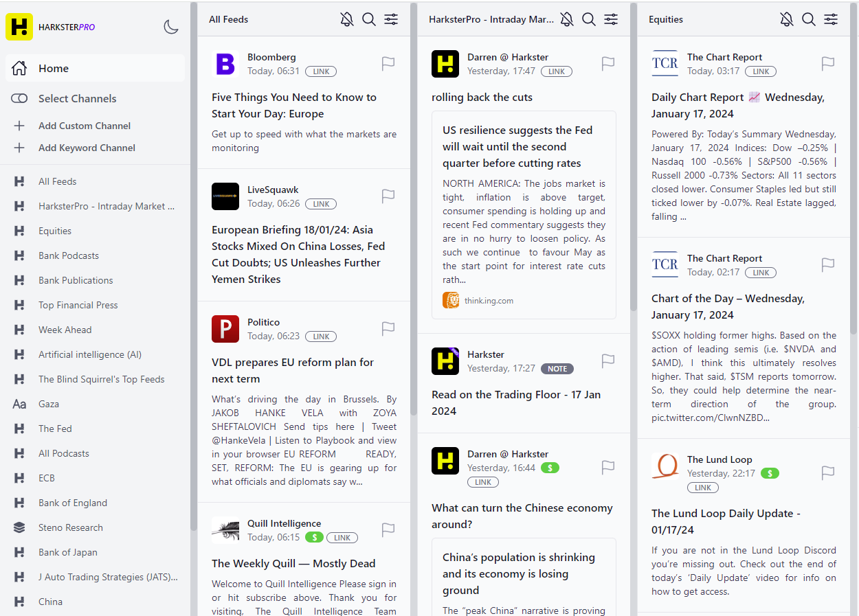859x616 pixels.
Task: Open filter settings for All Feeds column
Action: [x=391, y=19]
